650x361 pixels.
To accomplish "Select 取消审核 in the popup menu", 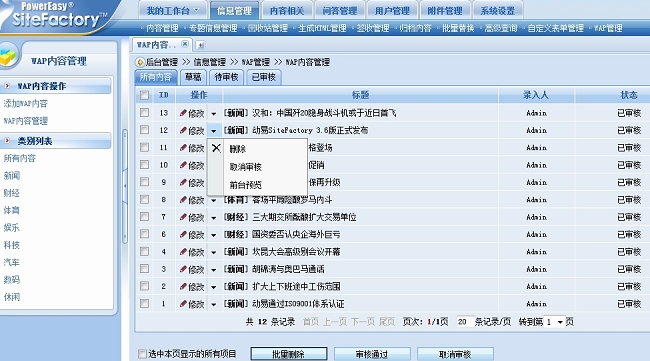I will pos(245,167).
